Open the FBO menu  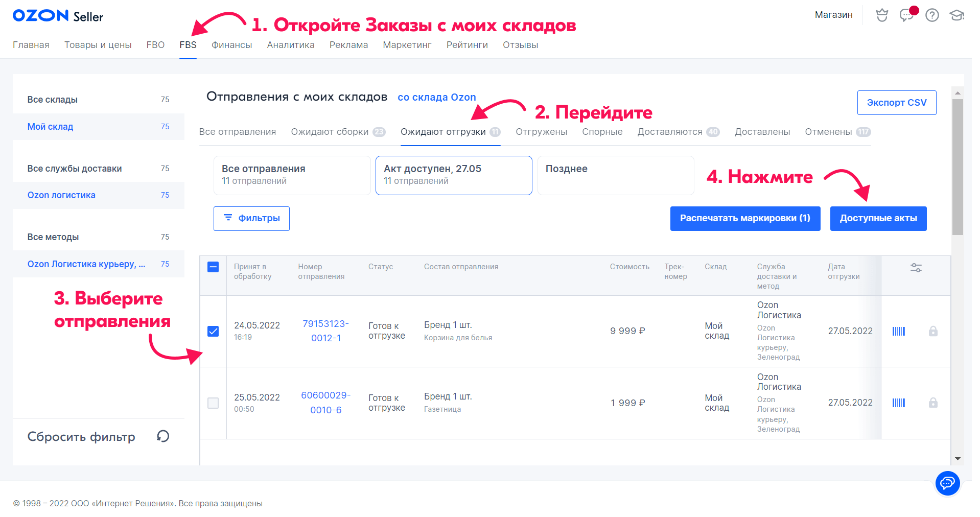[155, 45]
